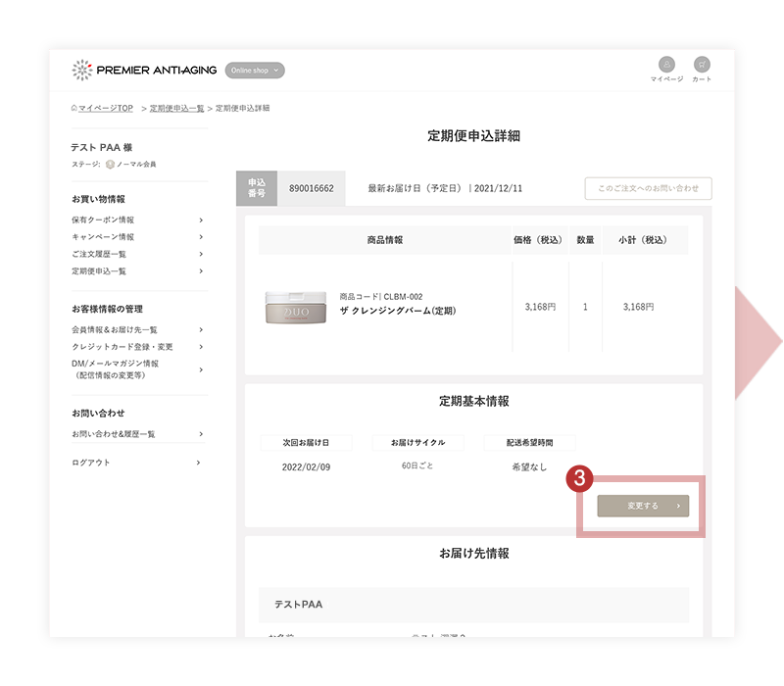
Task: Click the ザ クレンジングバーム product name
Action: (x=397, y=311)
